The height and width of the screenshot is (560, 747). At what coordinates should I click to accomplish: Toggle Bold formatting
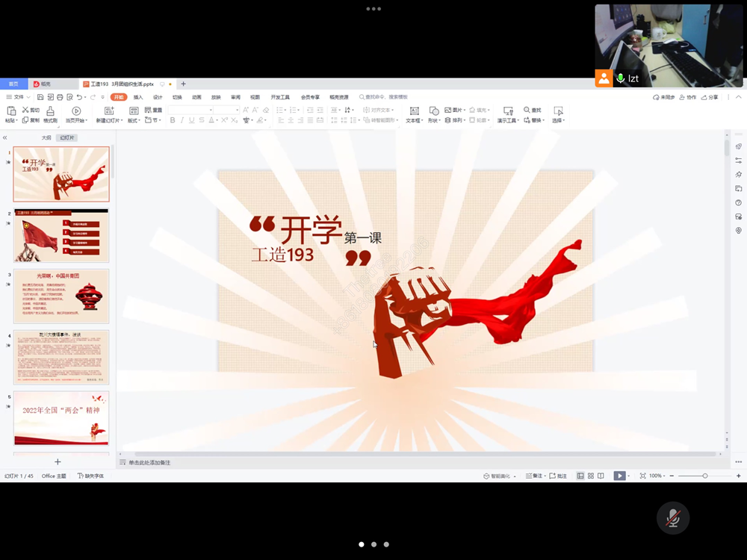173,120
